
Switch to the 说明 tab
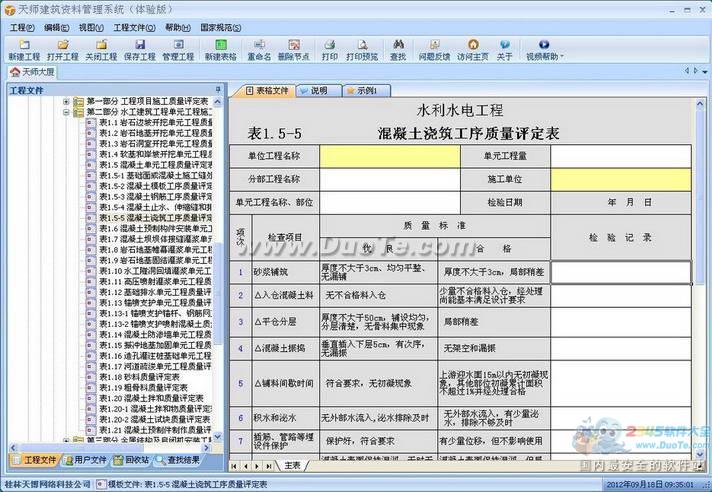319,91
